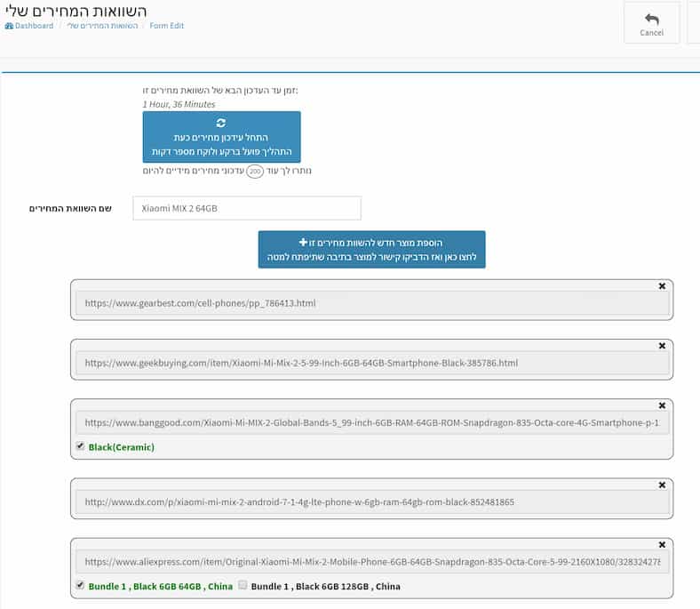Go to Form Edit breadcrumb
The width and height of the screenshot is (700, 609).
pos(166,26)
